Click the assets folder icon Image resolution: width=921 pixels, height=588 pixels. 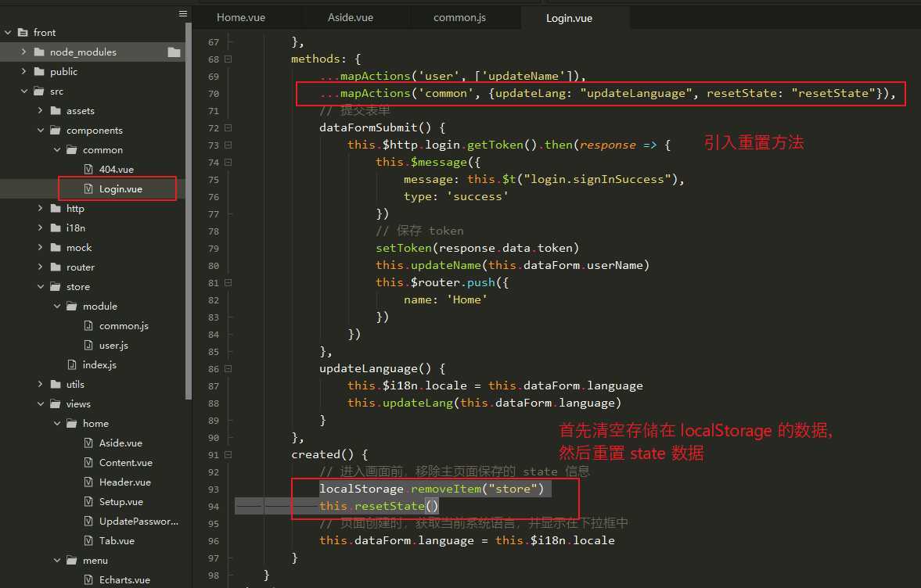coord(56,111)
